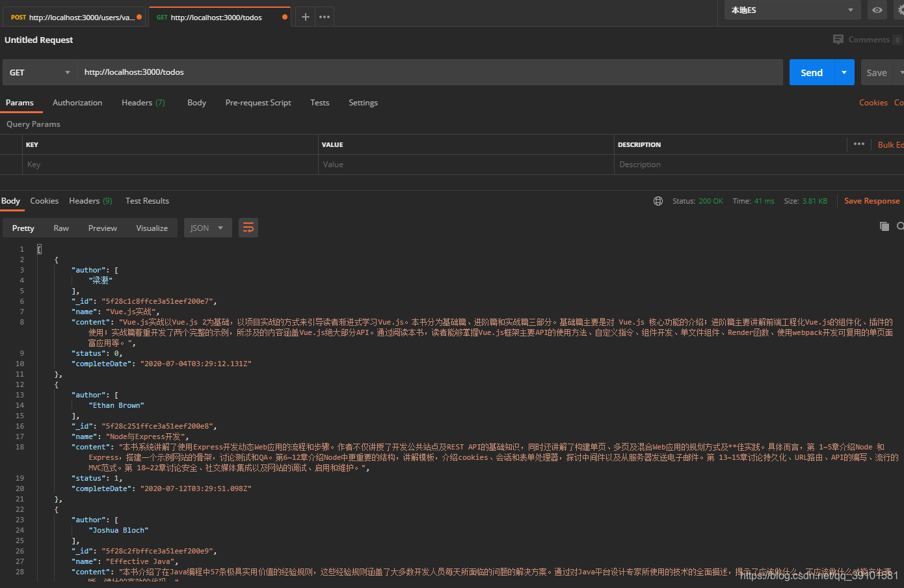The image size is (904, 588).
Task: Click the globe network info icon
Action: 658,201
